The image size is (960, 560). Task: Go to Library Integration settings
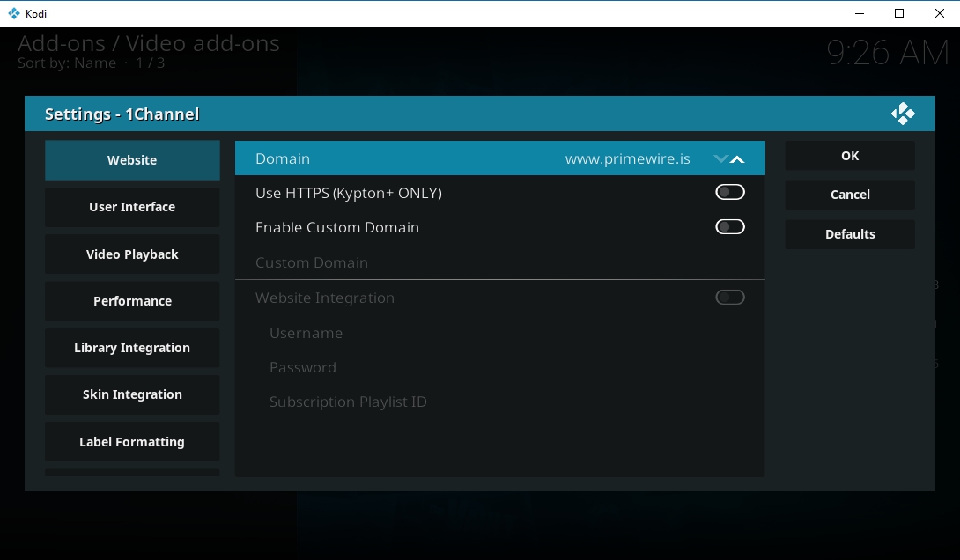132,348
